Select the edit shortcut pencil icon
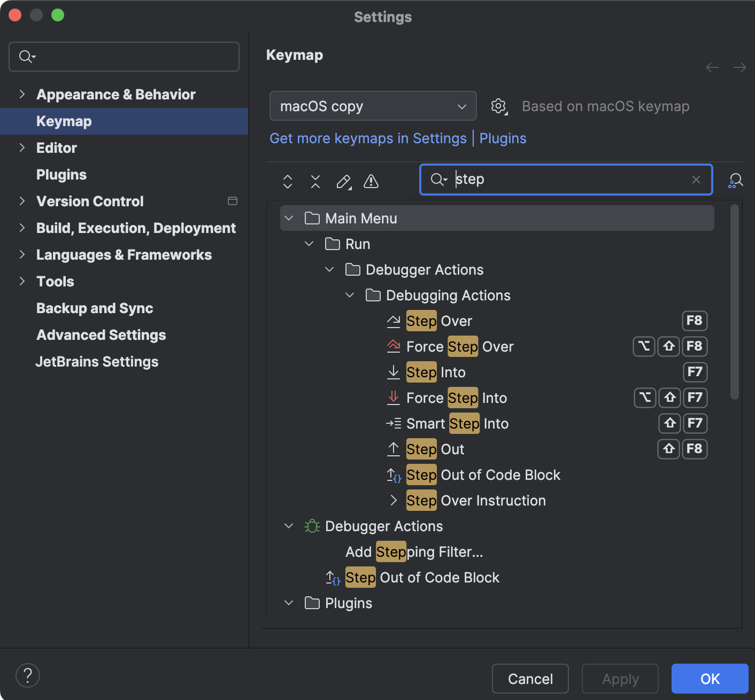The width and height of the screenshot is (755, 700). coord(343,182)
